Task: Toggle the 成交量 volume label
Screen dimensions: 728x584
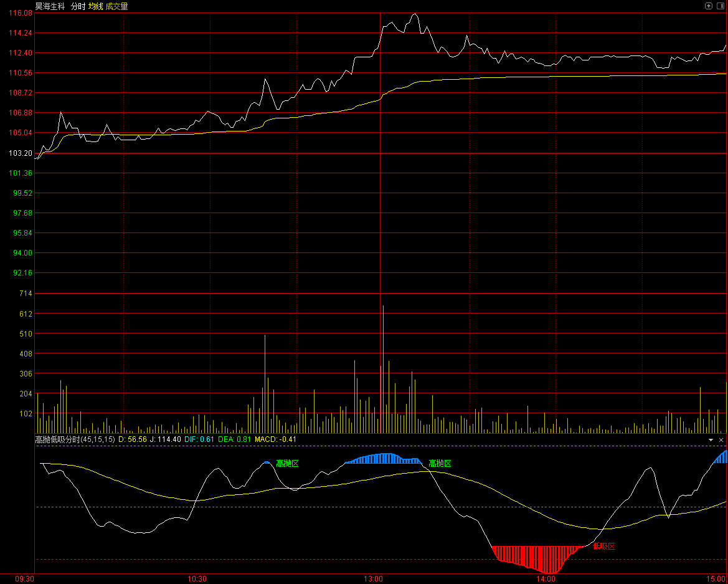Action: pyautogui.click(x=116, y=6)
